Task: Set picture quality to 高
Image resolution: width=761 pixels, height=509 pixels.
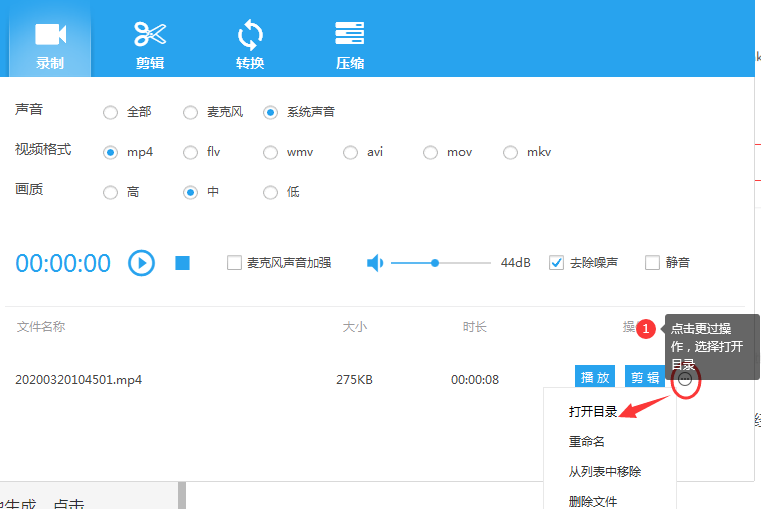Action: point(110,192)
